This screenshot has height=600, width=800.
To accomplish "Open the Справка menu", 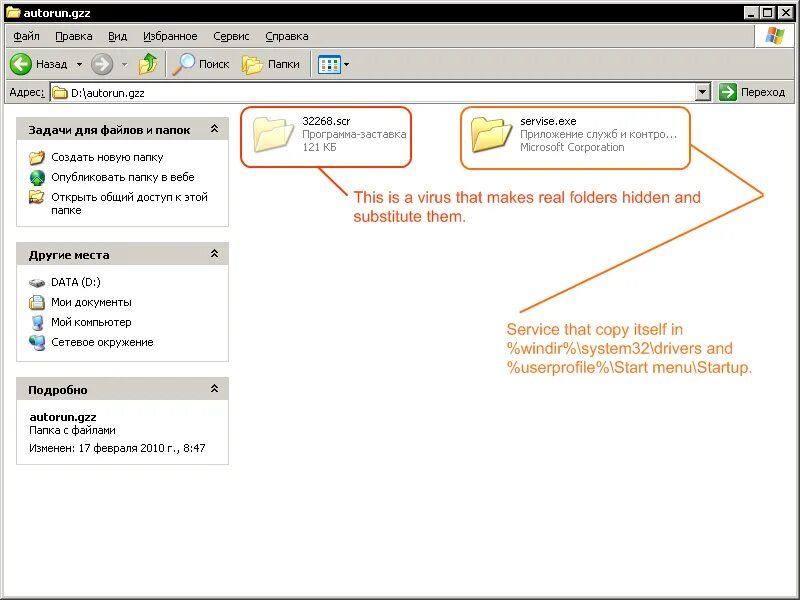I will click(x=287, y=36).
